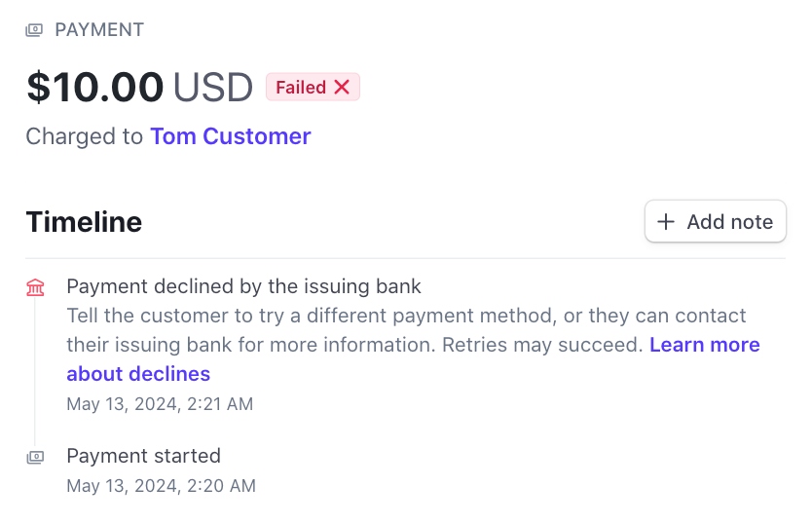Open Learn more about declines link
The height and width of the screenshot is (524, 812).
tap(704, 345)
